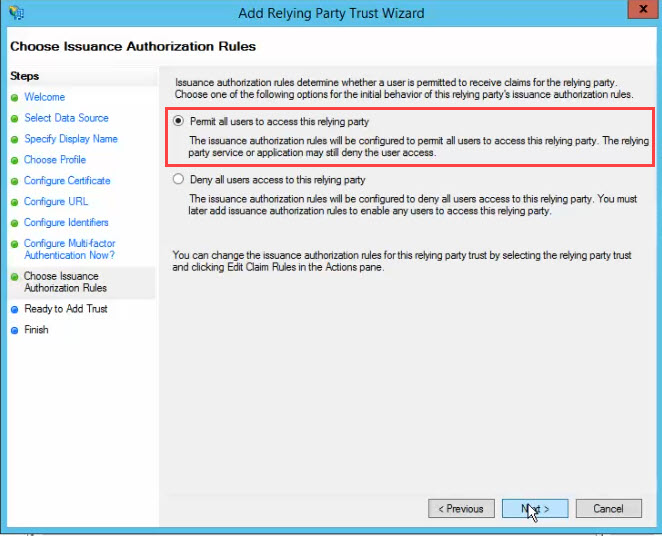This screenshot has height=536, width=662.
Task: Click the green bullet beside Welcome
Action: click(x=15, y=98)
